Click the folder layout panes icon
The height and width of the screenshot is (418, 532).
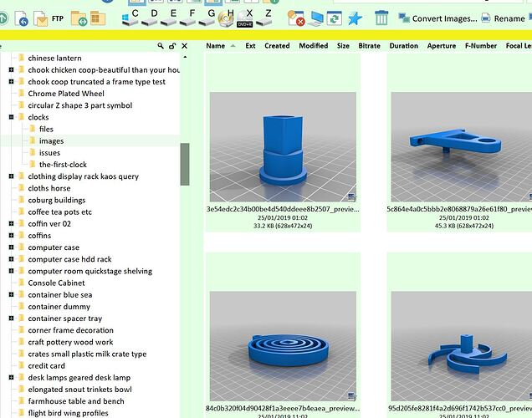pos(98,18)
